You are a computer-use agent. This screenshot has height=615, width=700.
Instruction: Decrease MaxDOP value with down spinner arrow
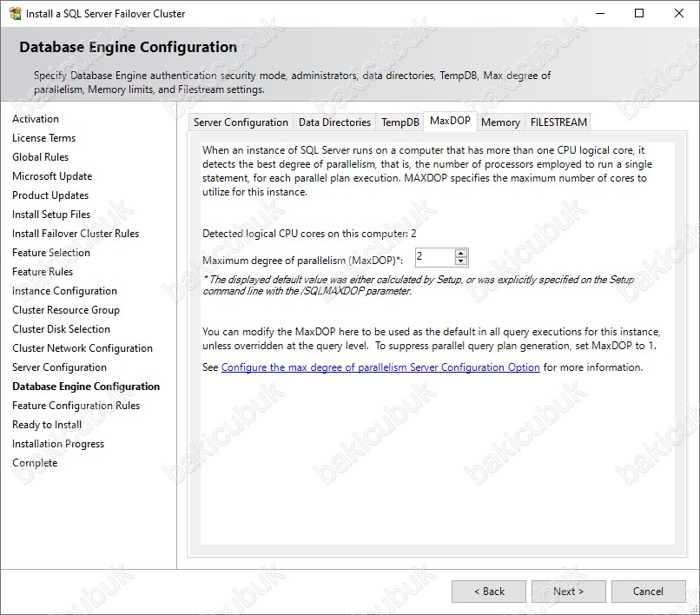(461, 261)
